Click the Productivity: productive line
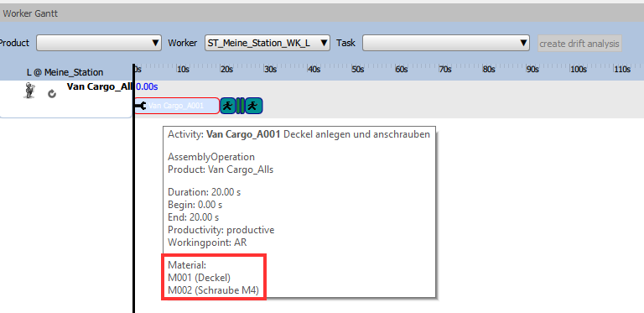The height and width of the screenshot is (313, 644). click(221, 230)
